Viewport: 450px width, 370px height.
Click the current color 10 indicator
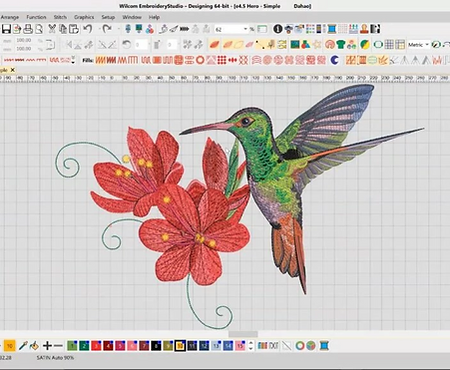point(10,346)
